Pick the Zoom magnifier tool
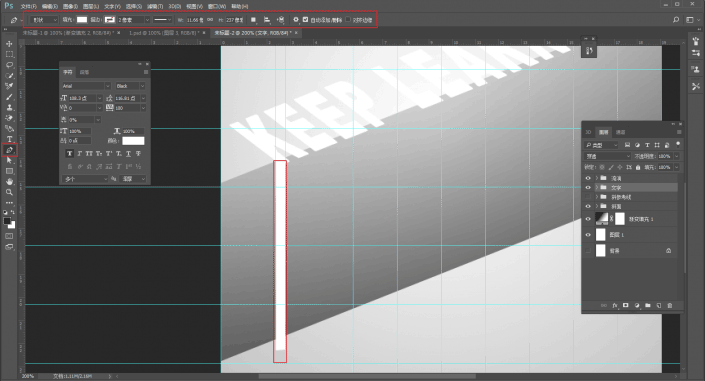705x381 pixels. pyautogui.click(x=9, y=192)
